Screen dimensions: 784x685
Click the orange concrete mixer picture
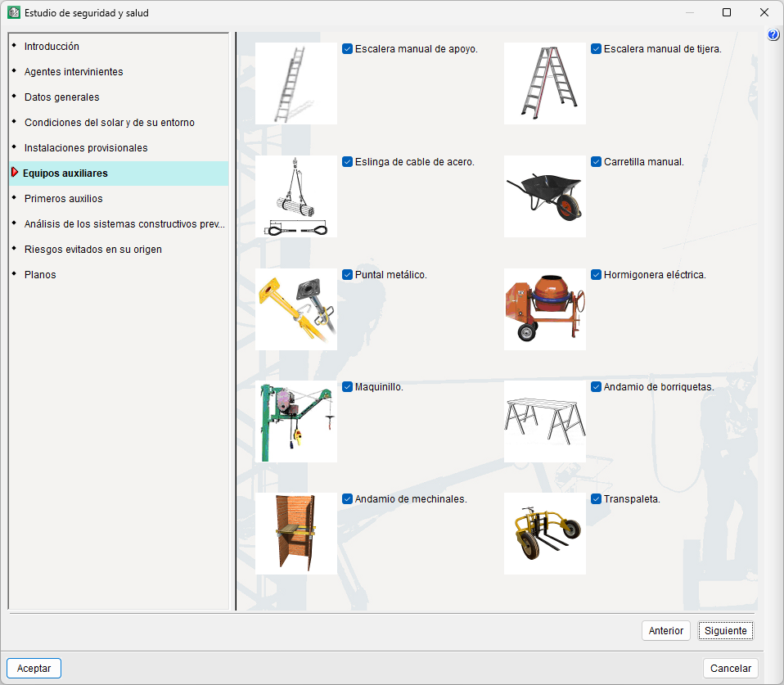544,309
